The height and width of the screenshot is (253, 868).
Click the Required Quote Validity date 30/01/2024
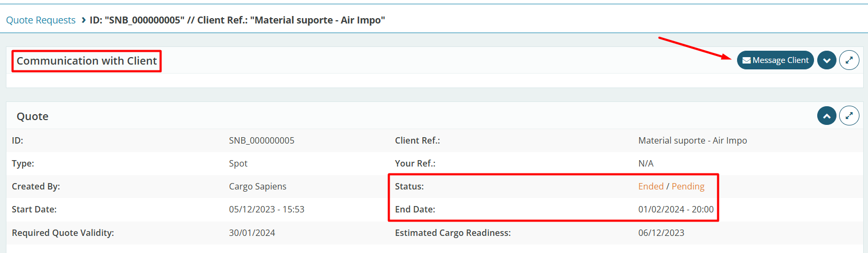[x=252, y=233]
